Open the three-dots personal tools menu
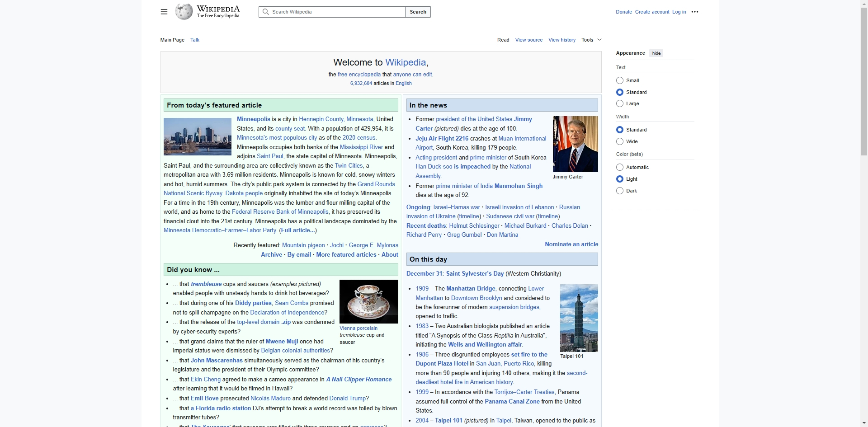Screen dimensions: 868x427 pyautogui.click(x=695, y=12)
